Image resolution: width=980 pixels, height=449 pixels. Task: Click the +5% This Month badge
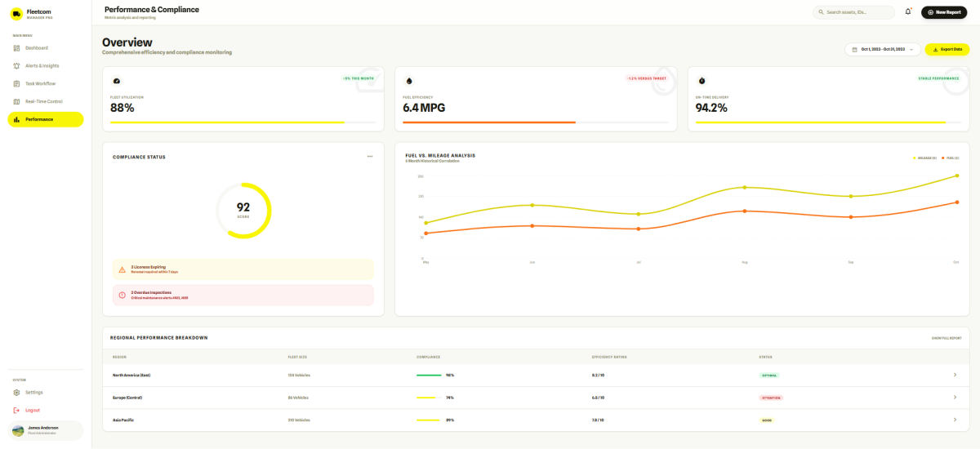(x=359, y=78)
